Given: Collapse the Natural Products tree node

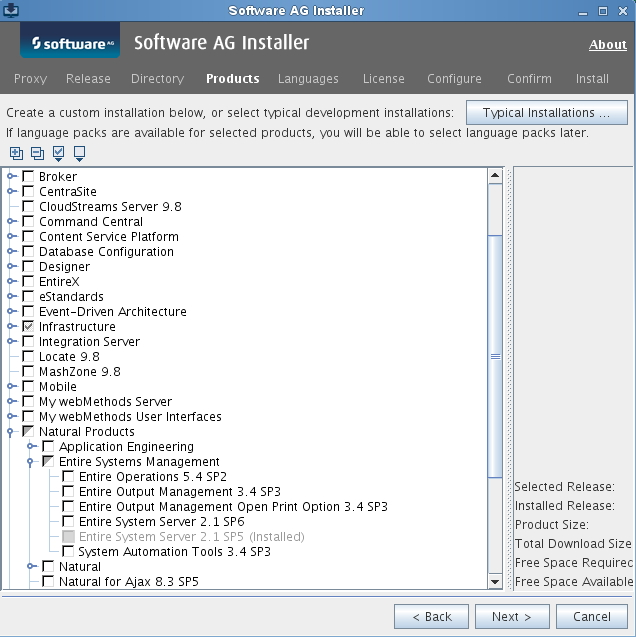Looking at the screenshot, I should pyautogui.click(x=12, y=432).
